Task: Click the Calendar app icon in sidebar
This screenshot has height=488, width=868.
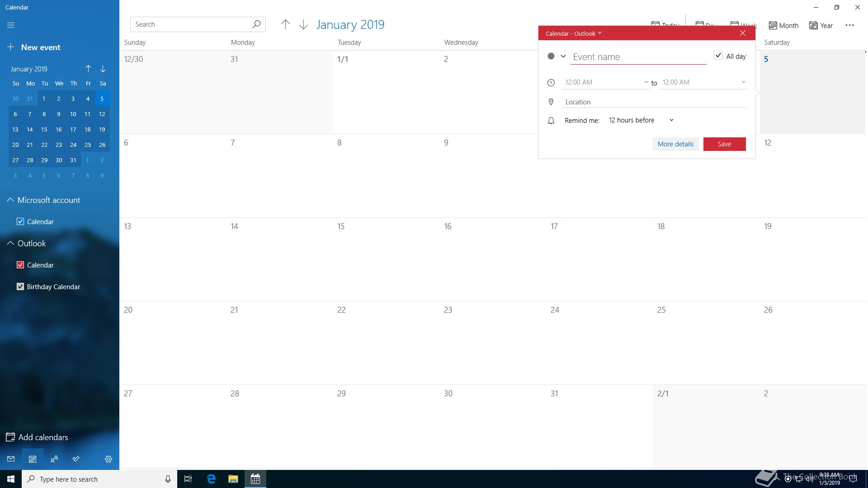Action: pos(33,459)
